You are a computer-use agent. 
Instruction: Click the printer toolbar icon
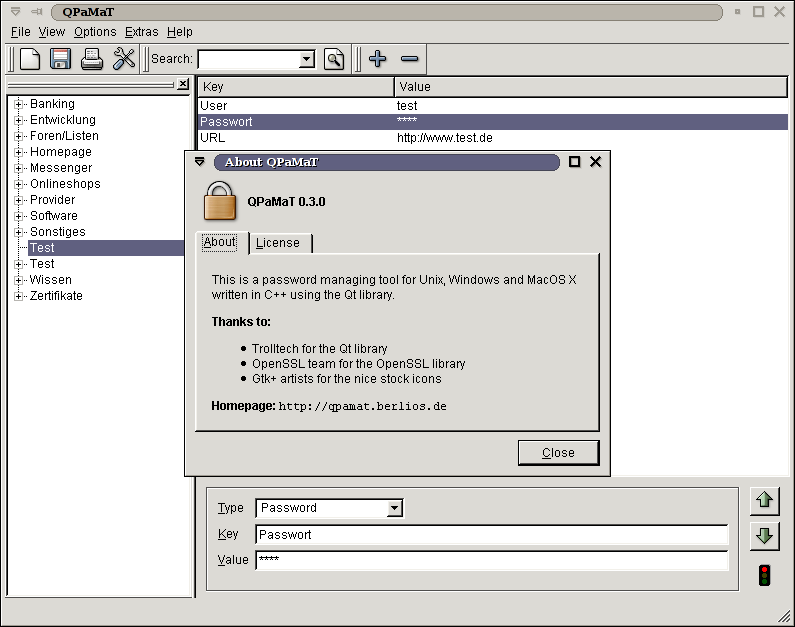point(92,59)
